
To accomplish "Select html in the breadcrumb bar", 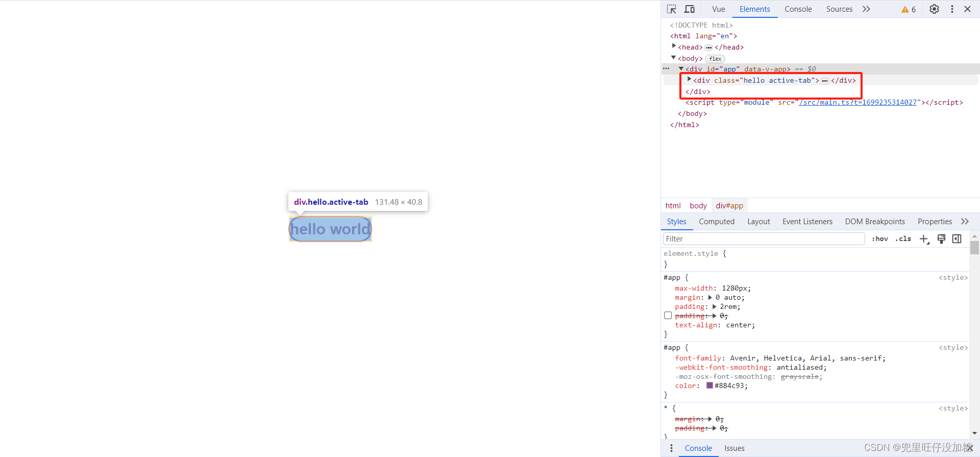I will point(673,206).
